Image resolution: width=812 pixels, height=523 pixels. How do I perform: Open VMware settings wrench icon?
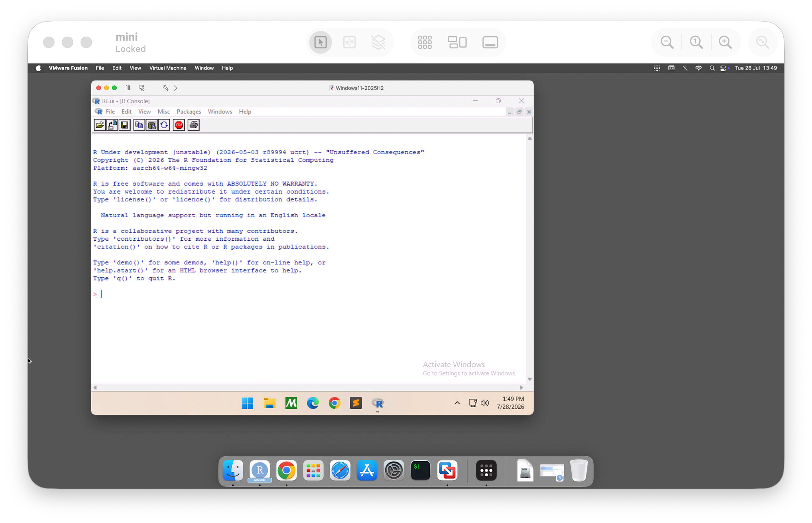click(166, 88)
